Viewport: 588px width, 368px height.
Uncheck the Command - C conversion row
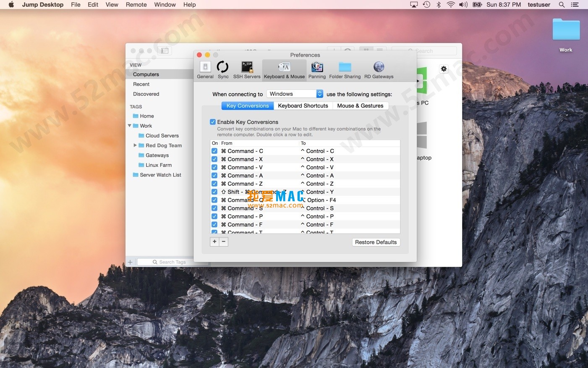(214, 151)
